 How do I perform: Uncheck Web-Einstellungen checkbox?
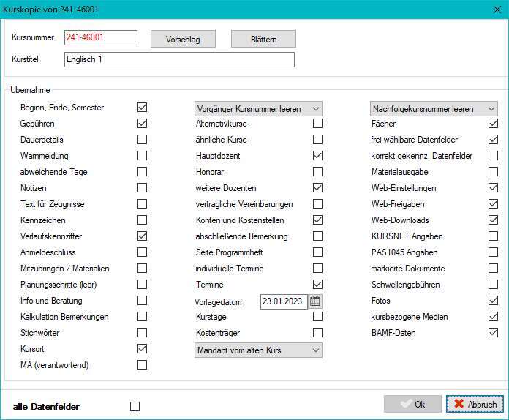point(494,188)
